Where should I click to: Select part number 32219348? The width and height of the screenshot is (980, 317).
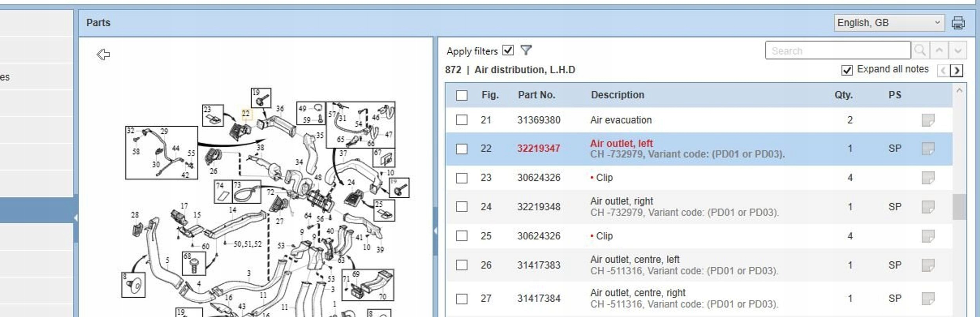(x=539, y=207)
